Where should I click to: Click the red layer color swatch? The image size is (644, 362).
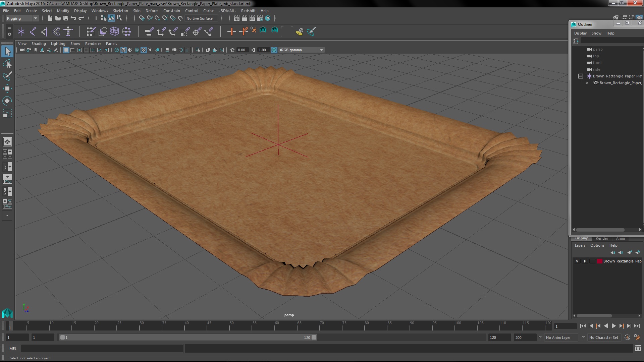pos(599,261)
